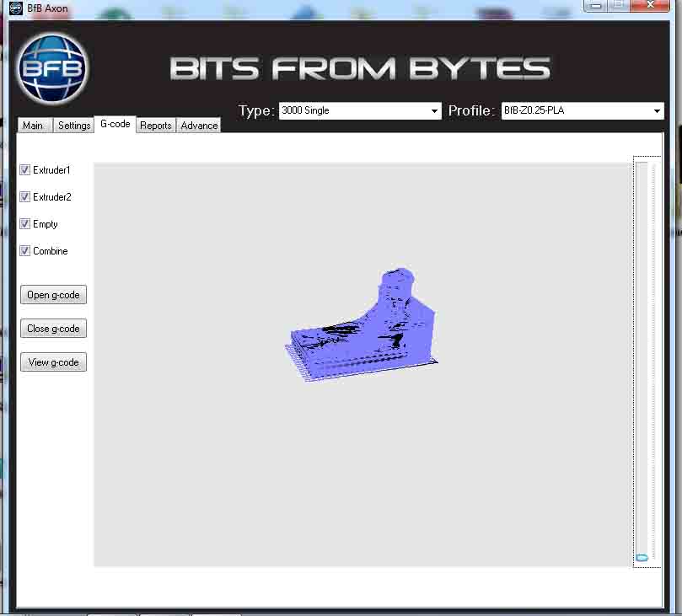Select the G-code tab
The height and width of the screenshot is (616, 682).
115,124
